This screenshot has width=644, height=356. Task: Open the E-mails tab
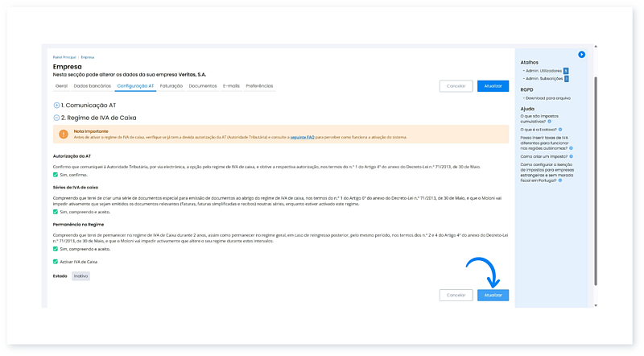[x=231, y=86]
